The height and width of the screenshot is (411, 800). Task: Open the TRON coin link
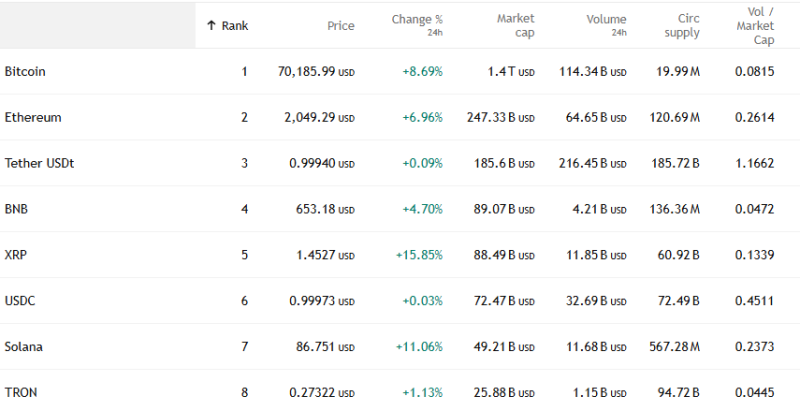tap(21, 393)
